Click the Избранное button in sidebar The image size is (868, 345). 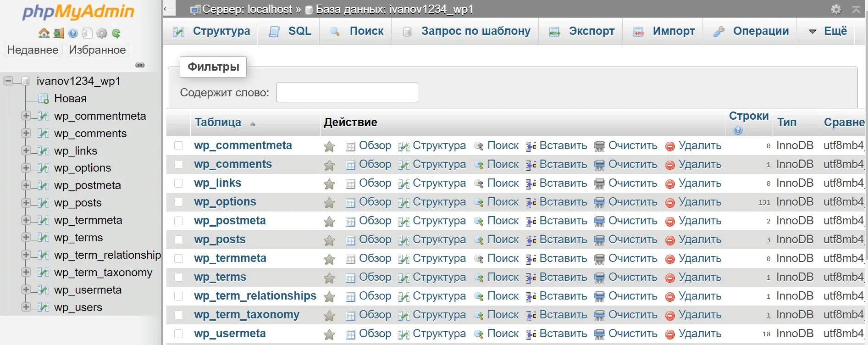point(97,50)
